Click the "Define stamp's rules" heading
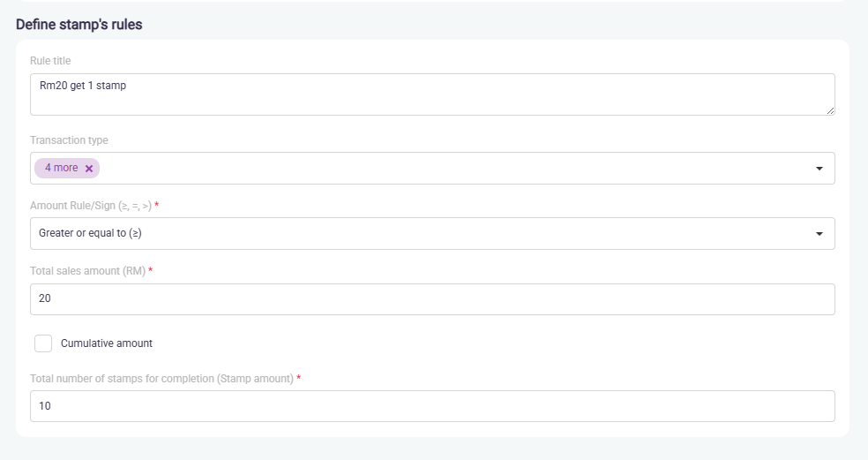The height and width of the screenshot is (460, 868). point(79,25)
